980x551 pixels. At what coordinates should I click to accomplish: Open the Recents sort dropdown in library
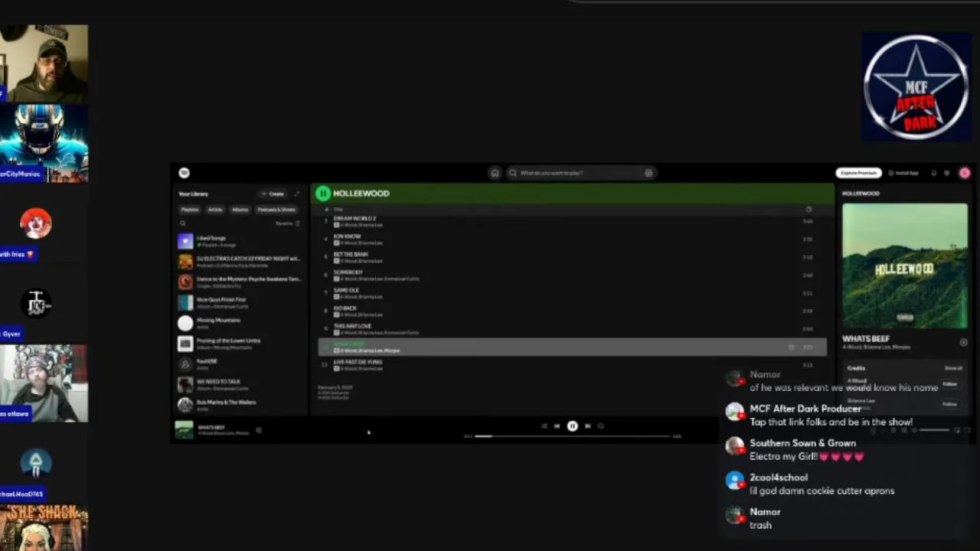coord(288,223)
